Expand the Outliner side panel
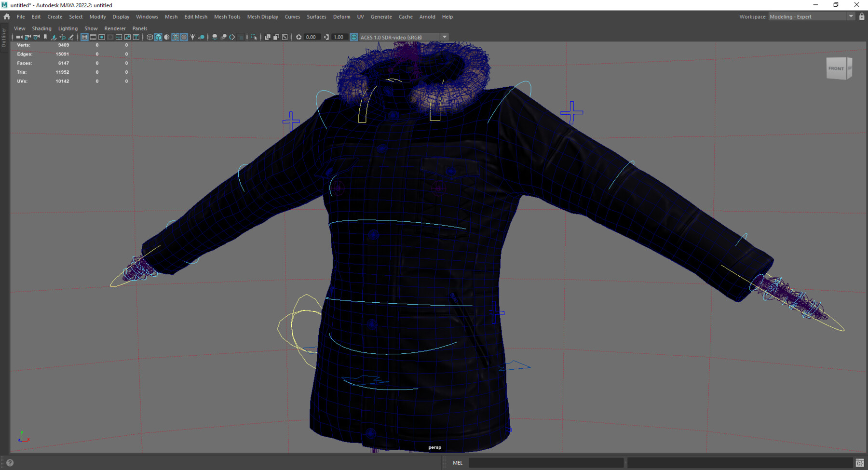This screenshot has height=470, width=868. pos(3,38)
